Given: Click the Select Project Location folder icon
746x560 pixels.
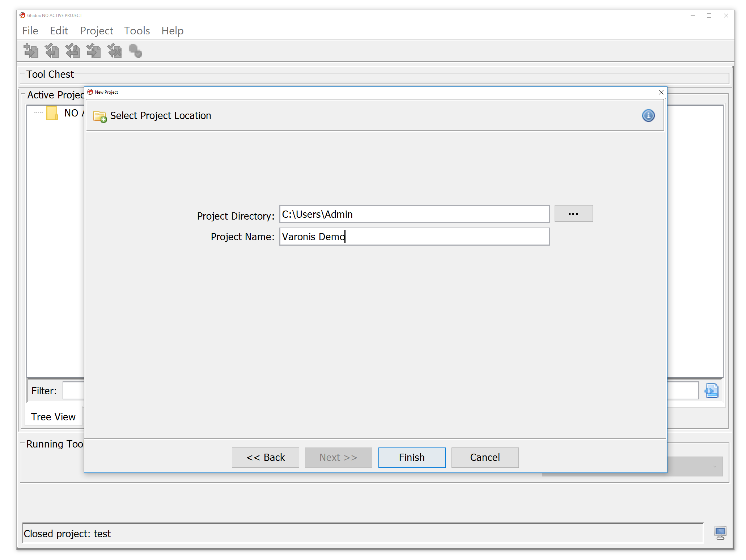Looking at the screenshot, I should (x=99, y=115).
